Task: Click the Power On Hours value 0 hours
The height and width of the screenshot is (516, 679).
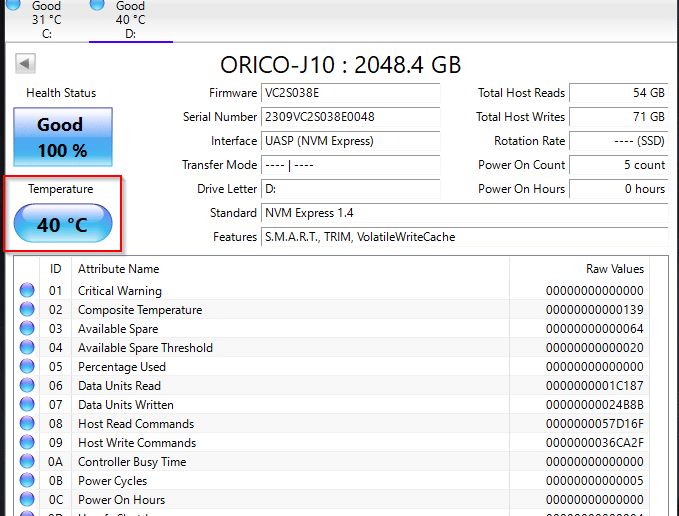Action: (x=619, y=189)
